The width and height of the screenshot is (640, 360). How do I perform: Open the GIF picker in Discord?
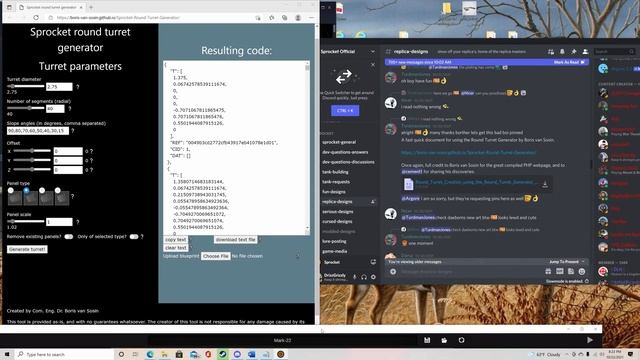pyautogui.click(x=560, y=271)
